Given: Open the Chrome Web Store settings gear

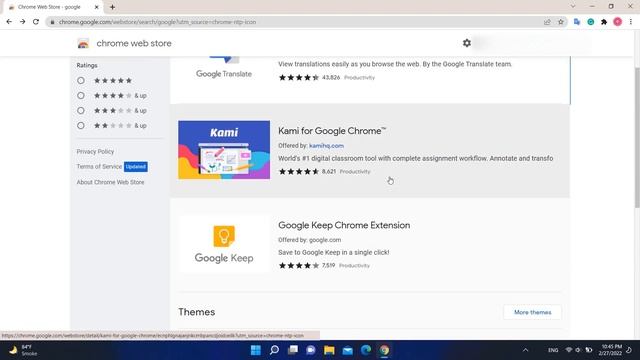Looking at the screenshot, I should click(x=467, y=43).
